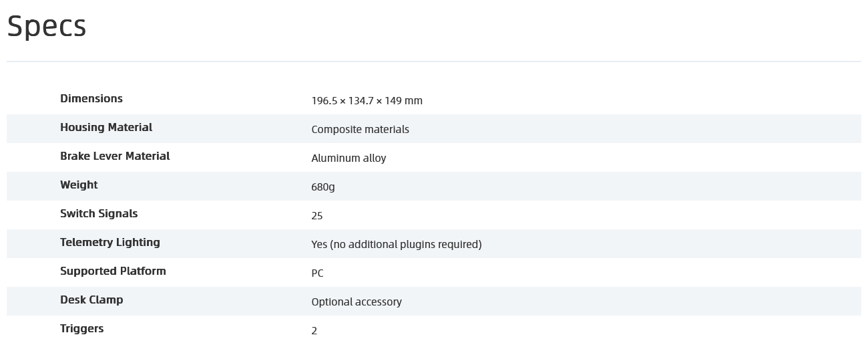Viewport: 868px width, 351px height.
Task: Click the Housing Material label
Action: click(106, 128)
